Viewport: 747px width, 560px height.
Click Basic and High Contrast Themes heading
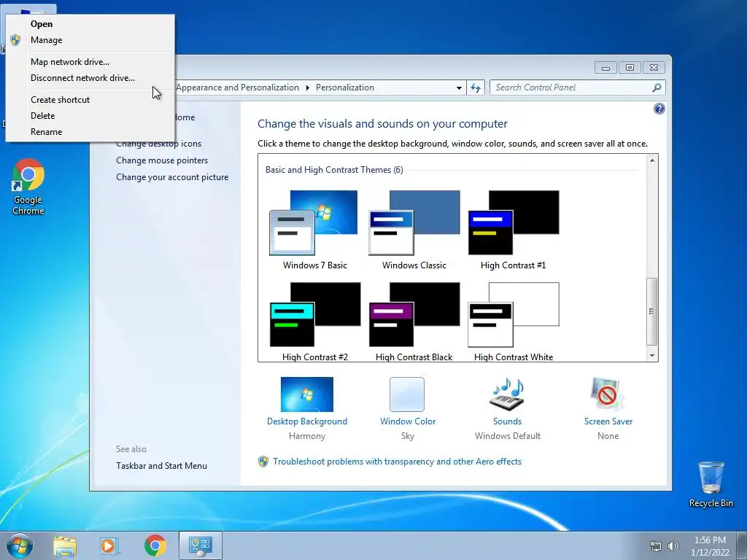(334, 170)
